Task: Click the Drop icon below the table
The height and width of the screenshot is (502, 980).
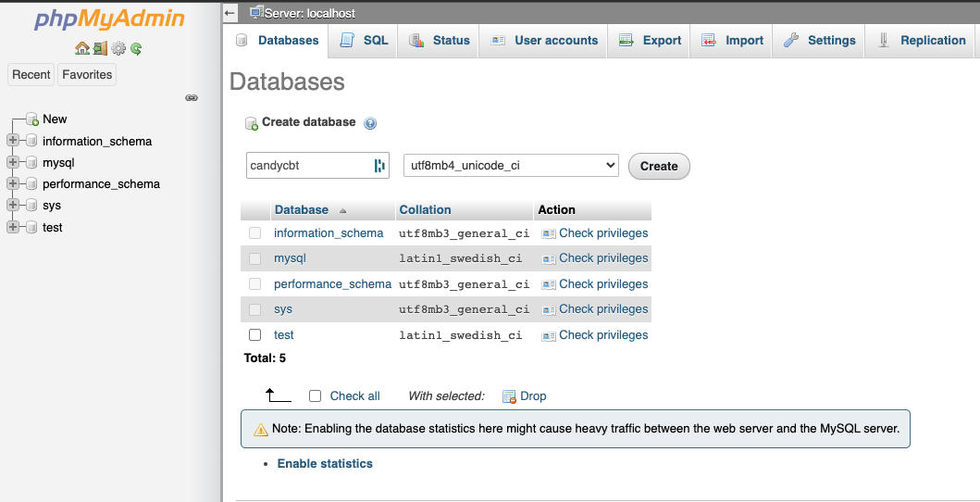Action: (x=509, y=396)
